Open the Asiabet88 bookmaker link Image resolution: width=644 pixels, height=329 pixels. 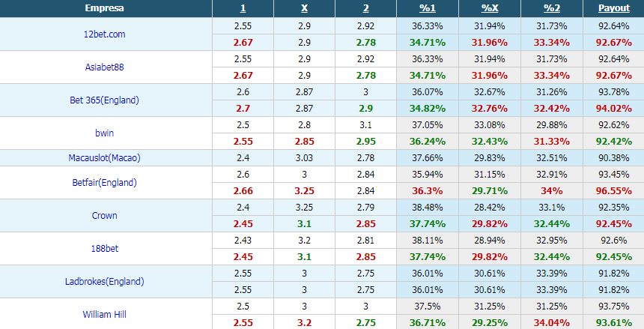tap(104, 67)
